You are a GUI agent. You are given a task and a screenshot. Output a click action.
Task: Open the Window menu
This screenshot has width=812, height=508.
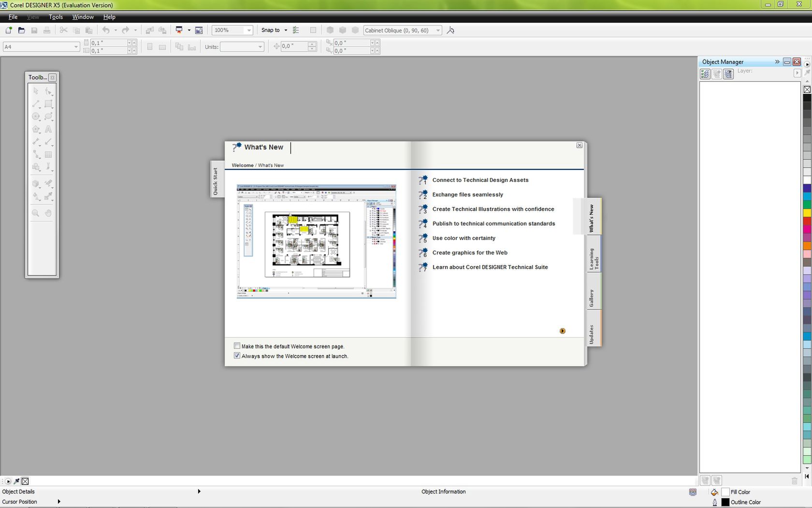[83, 17]
